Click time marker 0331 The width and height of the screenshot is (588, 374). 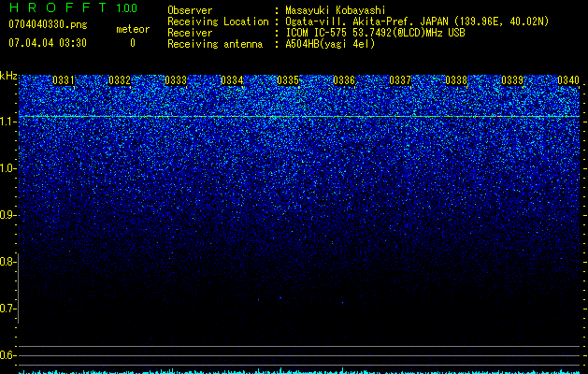(x=64, y=80)
